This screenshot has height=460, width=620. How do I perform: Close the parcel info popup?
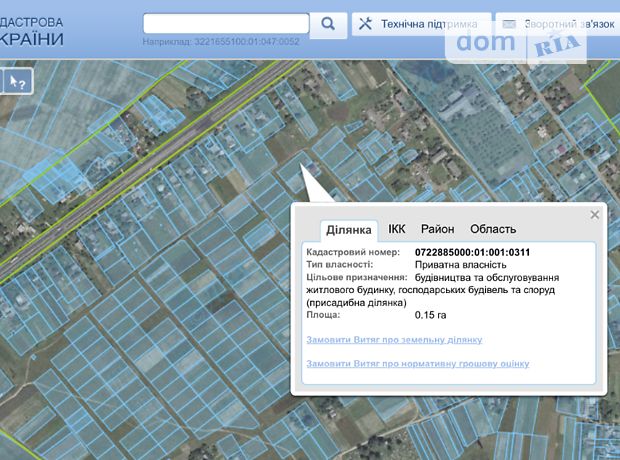pyautogui.click(x=594, y=215)
